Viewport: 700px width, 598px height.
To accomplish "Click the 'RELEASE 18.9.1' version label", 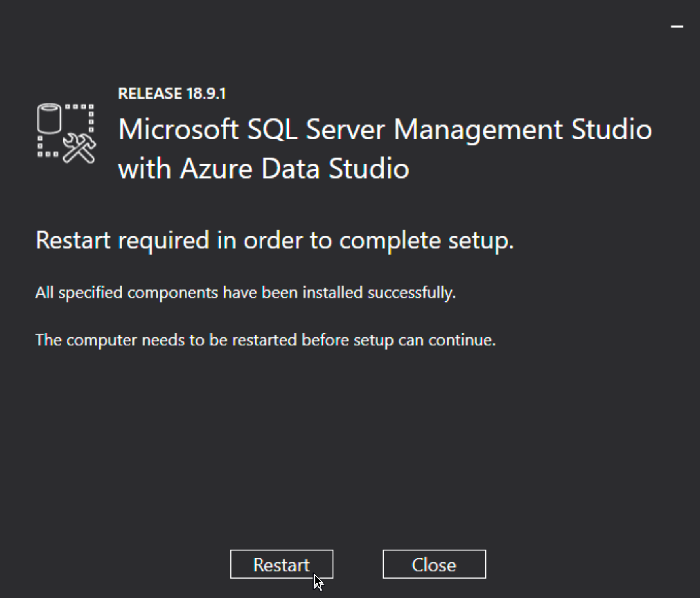I will coord(172,93).
